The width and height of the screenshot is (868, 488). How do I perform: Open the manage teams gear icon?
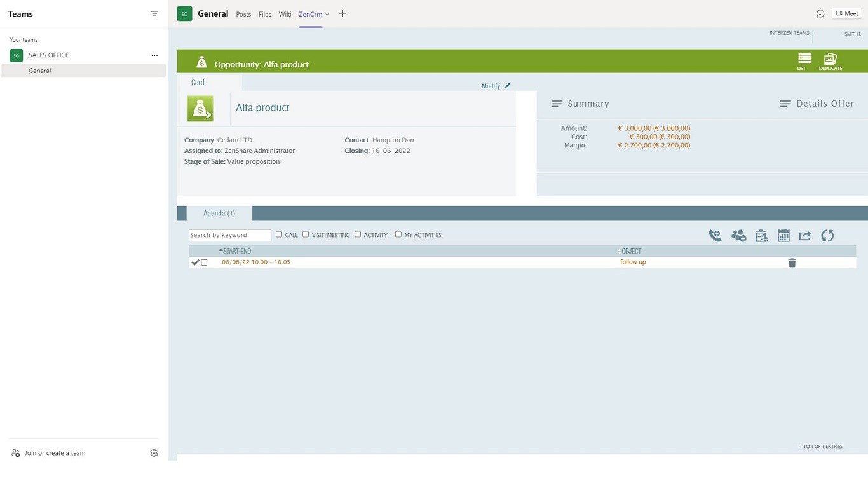click(154, 453)
